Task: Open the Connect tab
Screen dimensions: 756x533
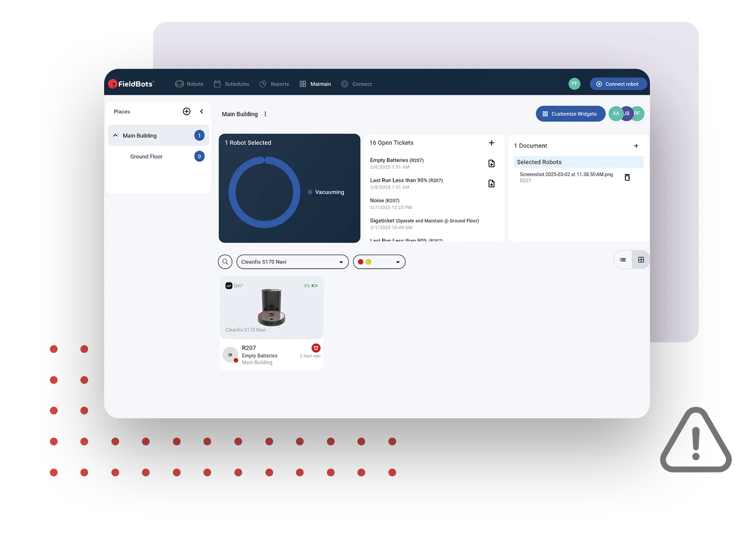Action: click(356, 84)
